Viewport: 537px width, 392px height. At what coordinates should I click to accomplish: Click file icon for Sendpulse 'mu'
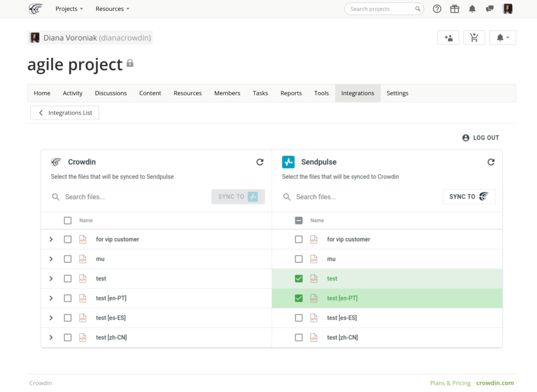[x=314, y=259]
